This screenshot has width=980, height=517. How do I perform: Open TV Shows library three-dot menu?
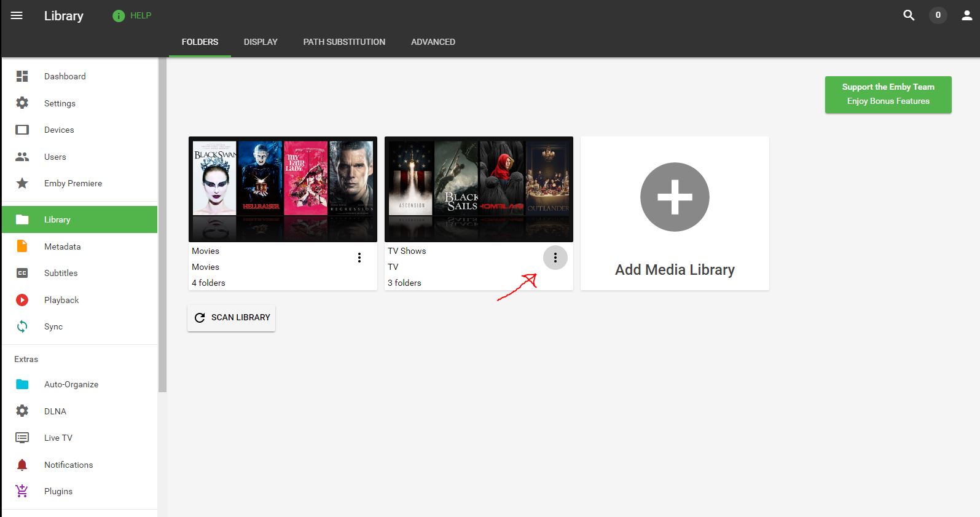point(555,258)
